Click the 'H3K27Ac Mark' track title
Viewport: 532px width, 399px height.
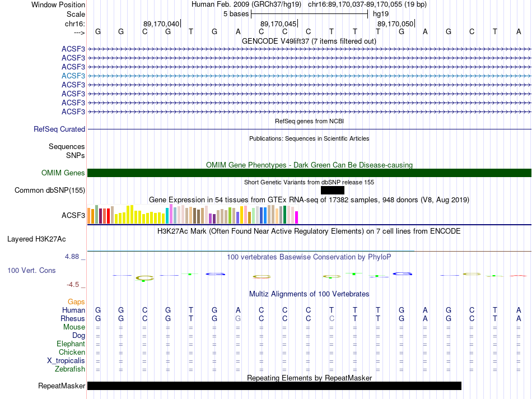[309, 231]
